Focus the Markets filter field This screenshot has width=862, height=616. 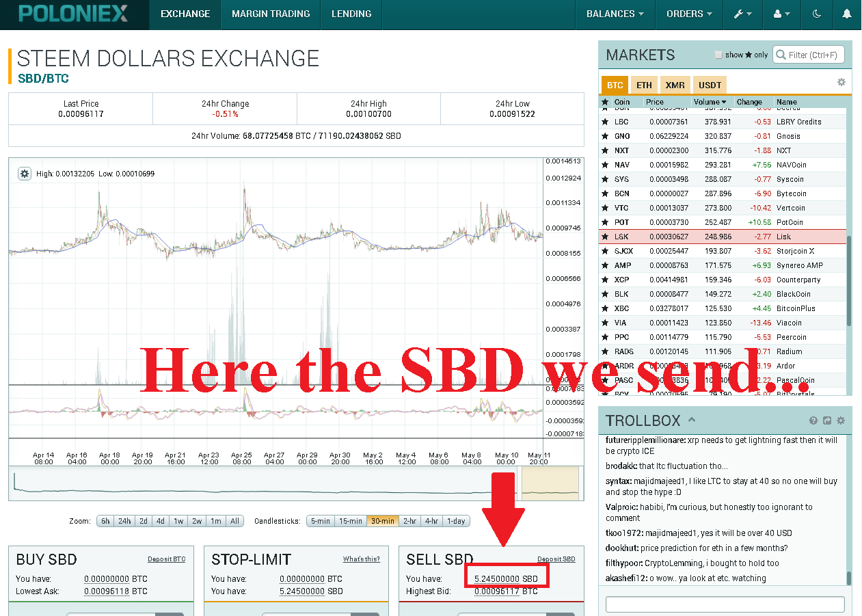(x=809, y=55)
